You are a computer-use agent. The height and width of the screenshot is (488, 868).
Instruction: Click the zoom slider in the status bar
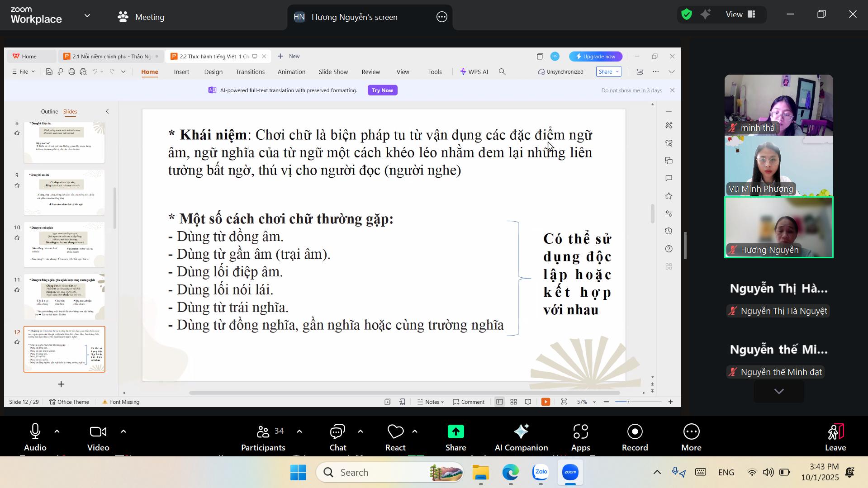tap(638, 402)
